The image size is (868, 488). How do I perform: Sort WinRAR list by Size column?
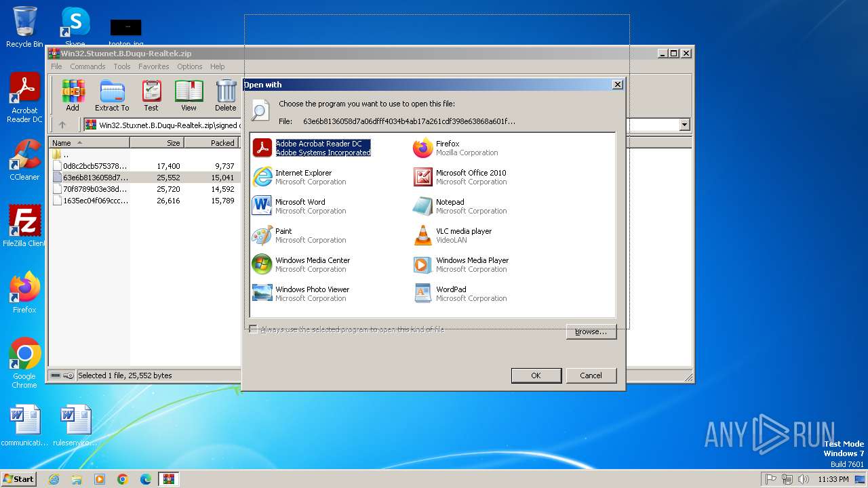pos(157,143)
